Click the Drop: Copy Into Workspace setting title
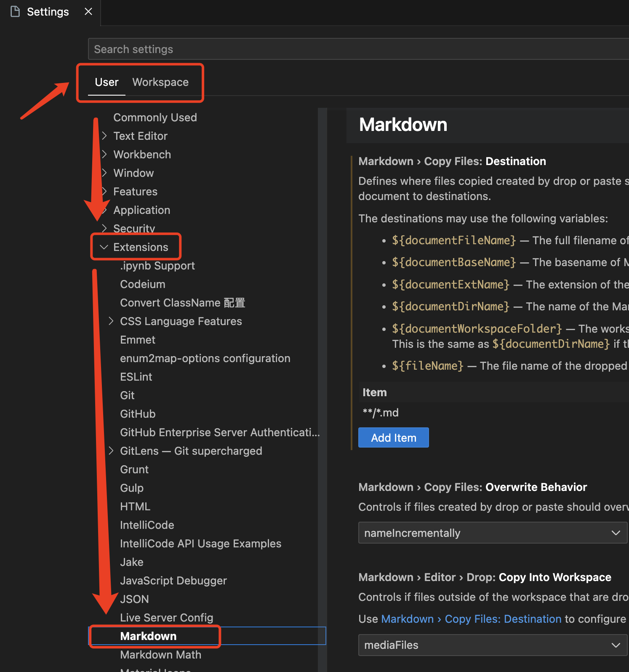629x672 pixels. tap(485, 577)
